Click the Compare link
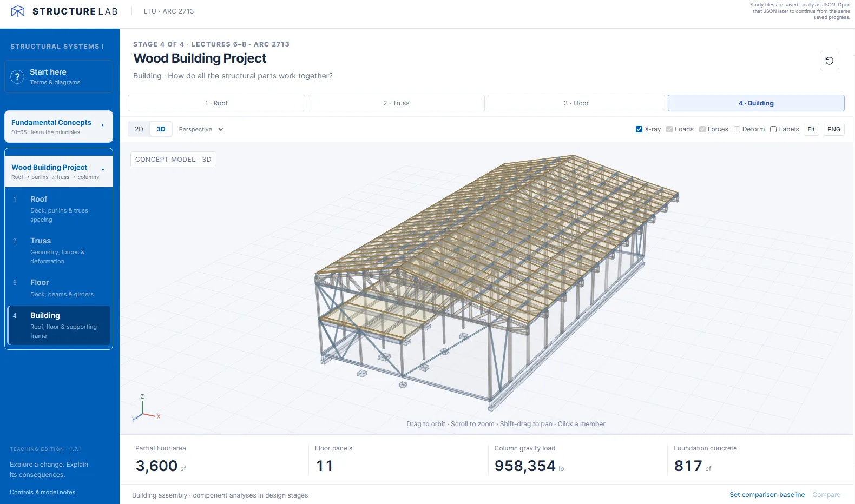 point(826,495)
